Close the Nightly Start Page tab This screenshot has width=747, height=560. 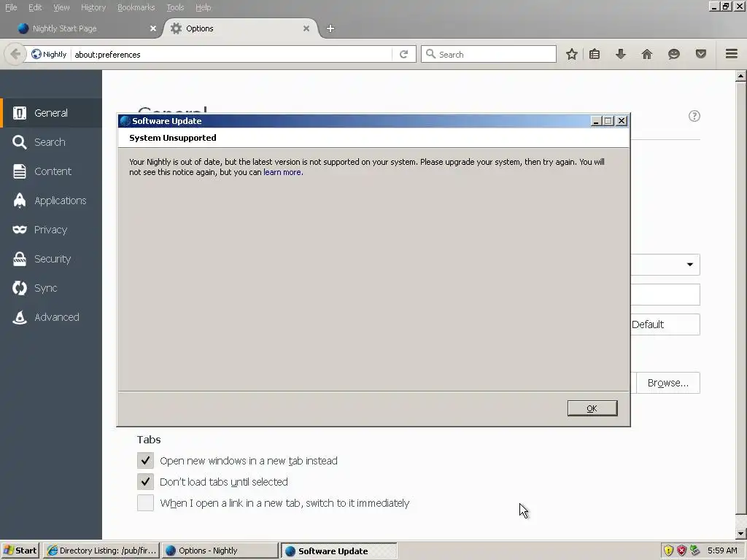[153, 28]
